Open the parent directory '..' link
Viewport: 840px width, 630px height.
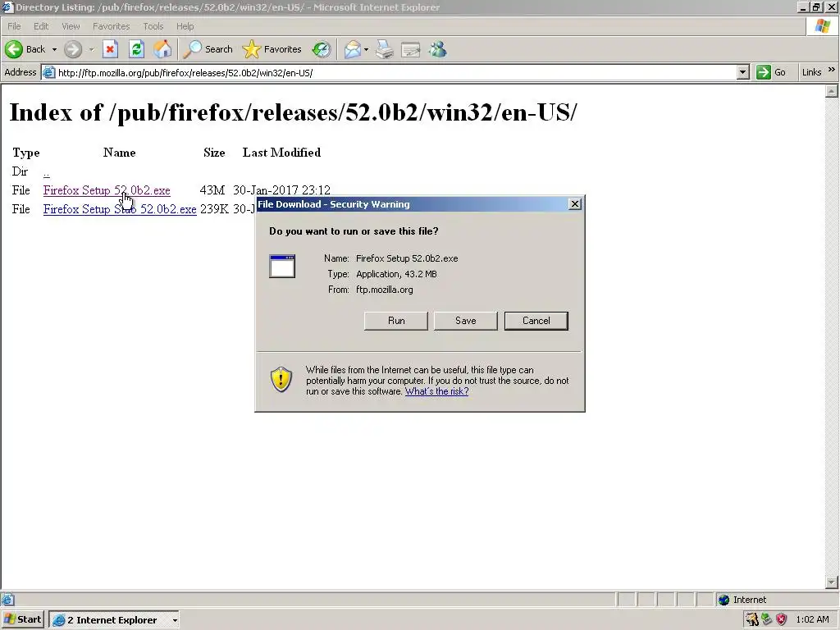coord(47,172)
